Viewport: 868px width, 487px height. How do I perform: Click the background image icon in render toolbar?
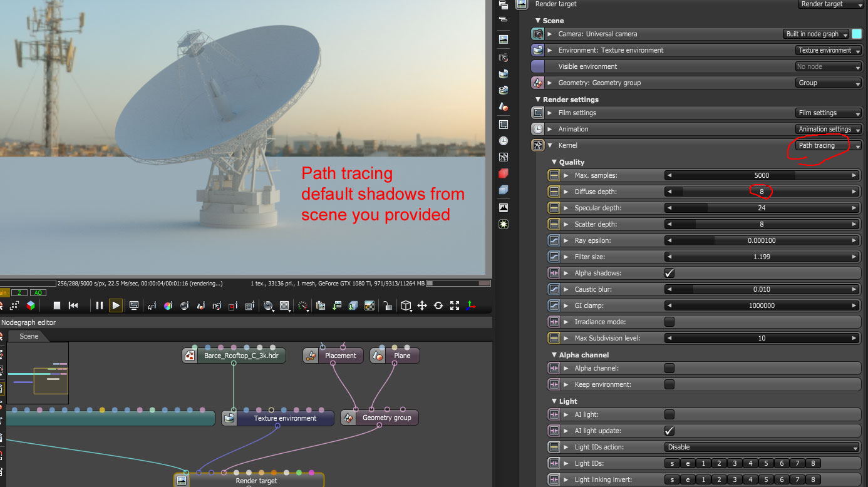click(369, 306)
